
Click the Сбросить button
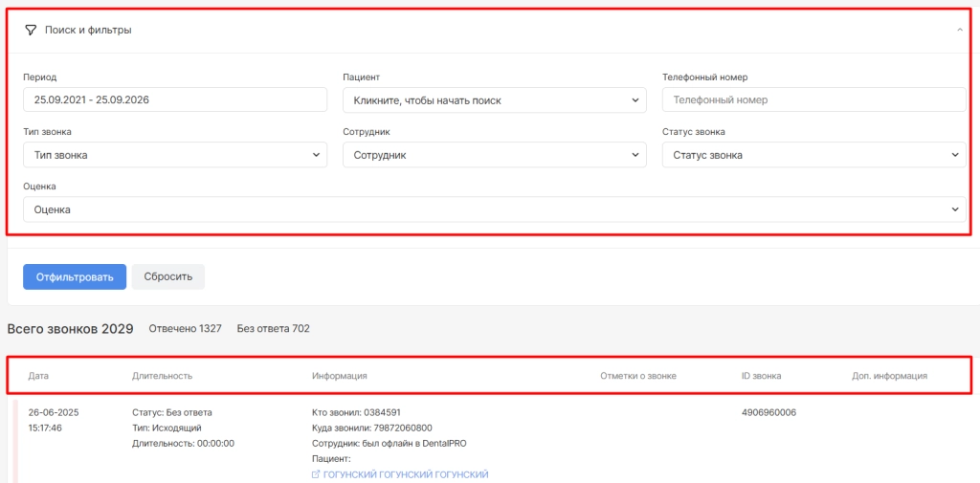[x=168, y=276]
